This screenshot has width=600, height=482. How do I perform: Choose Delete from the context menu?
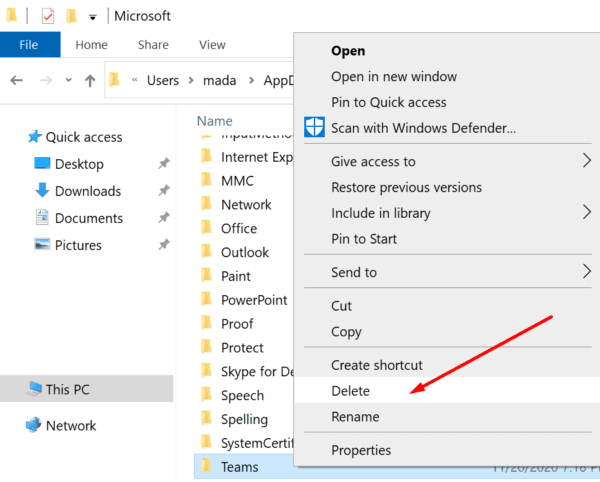pos(350,391)
